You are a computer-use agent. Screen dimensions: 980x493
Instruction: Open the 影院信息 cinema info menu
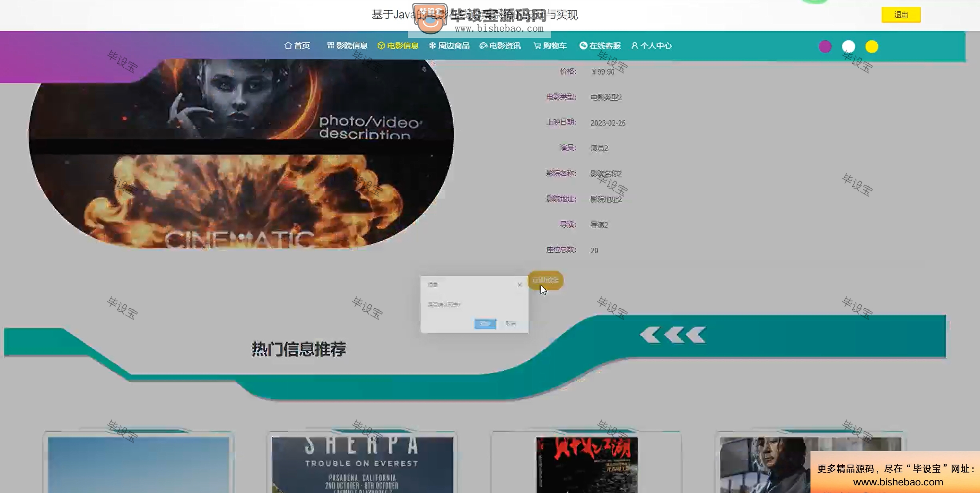347,45
